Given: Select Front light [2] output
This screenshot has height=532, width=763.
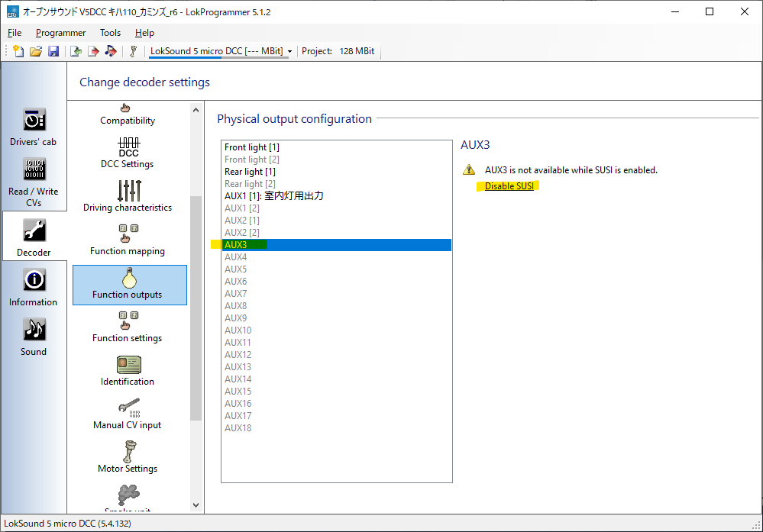Looking at the screenshot, I should click(x=336, y=160).
